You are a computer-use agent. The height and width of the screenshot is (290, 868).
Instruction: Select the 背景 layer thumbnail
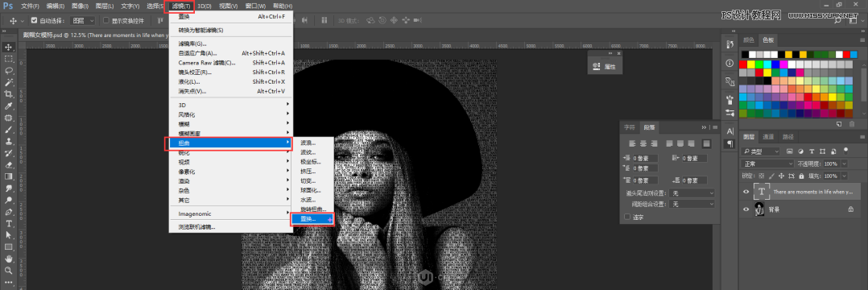(x=759, y=209)
